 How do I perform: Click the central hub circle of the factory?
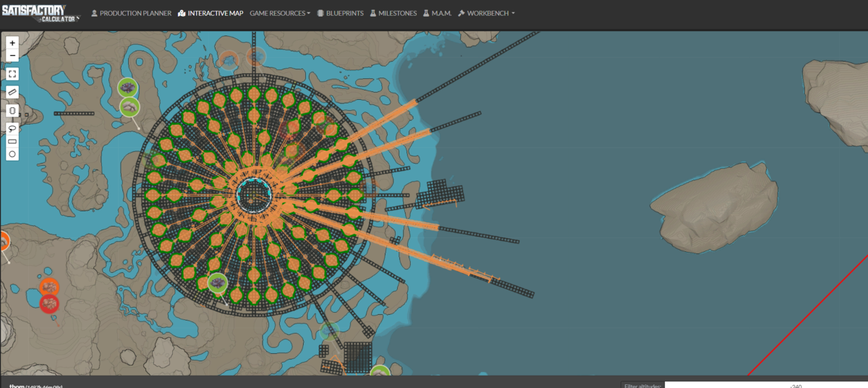tap(255, 194)
